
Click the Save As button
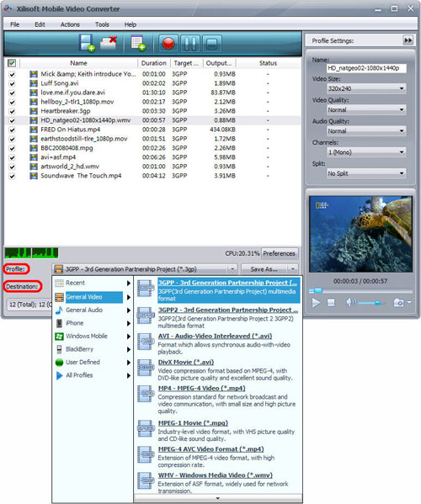(264, 268)
